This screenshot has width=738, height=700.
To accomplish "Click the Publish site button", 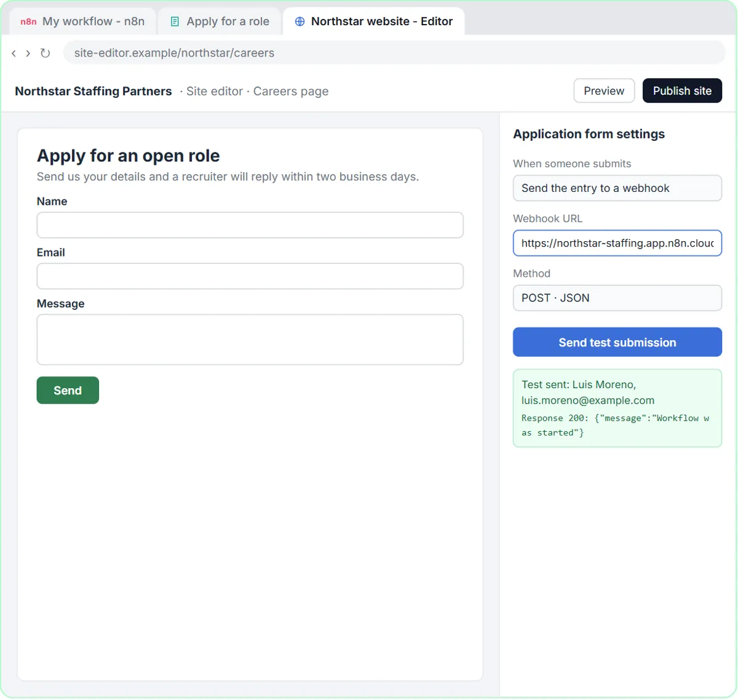I will [682, 91].
